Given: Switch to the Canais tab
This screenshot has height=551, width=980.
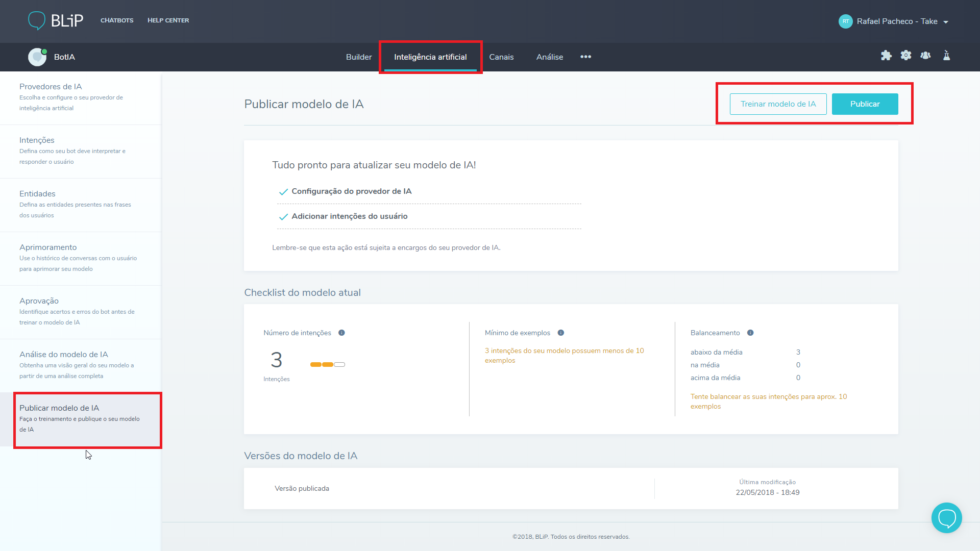Looking at the screenshot, I should click(502, 57).
